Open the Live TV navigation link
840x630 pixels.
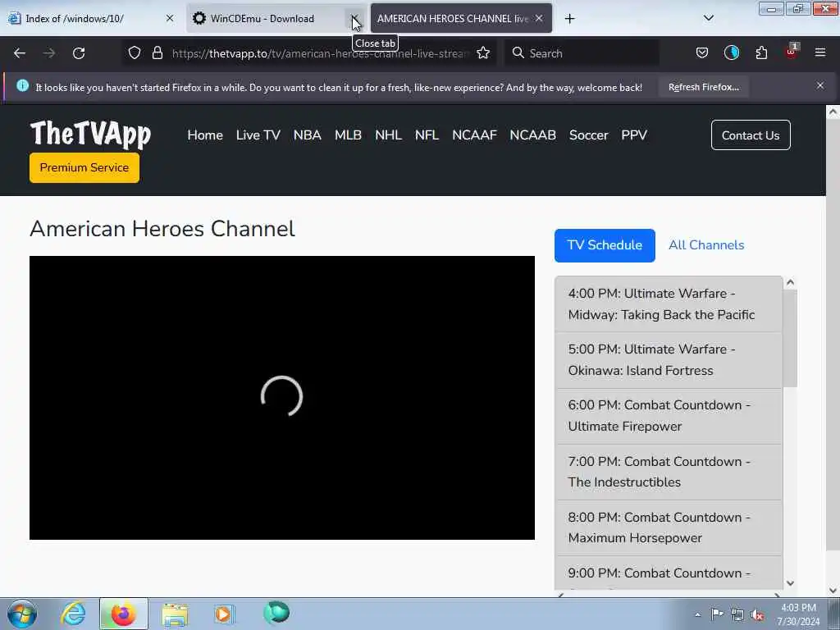click(258, 135)
